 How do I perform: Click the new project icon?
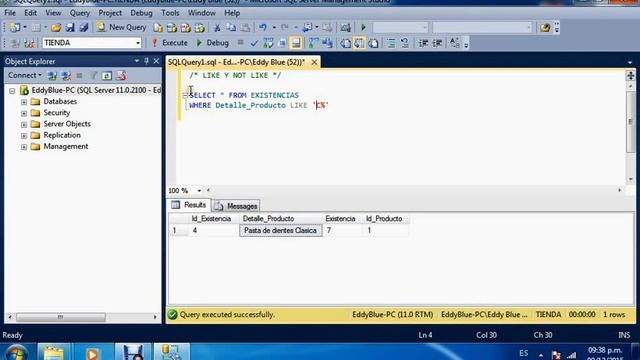[15, 28]
